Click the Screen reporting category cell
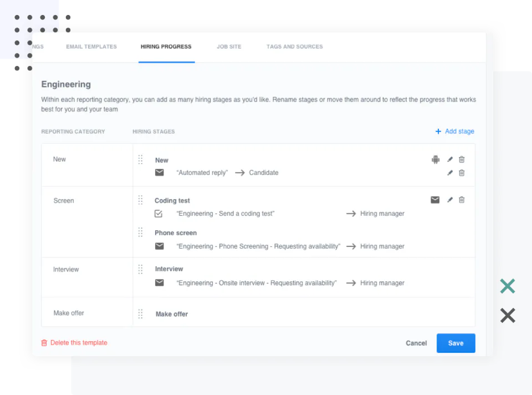Viewport: 532px width, 395px height. 87,222
